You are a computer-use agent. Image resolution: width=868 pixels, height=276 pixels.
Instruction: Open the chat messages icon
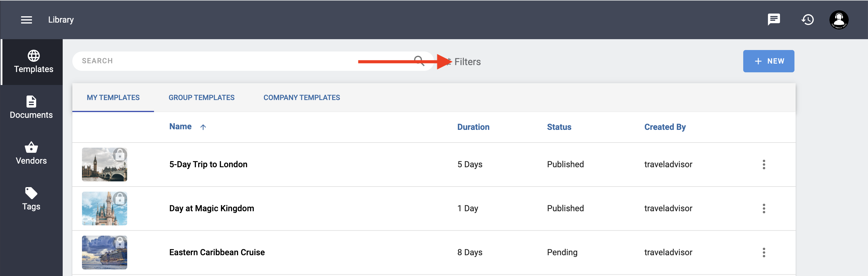[x=774, y=20]
